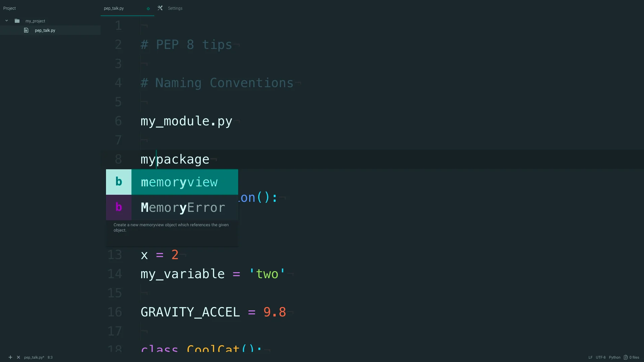Click the pep_talk.py file icon in tree

(26, 30)
